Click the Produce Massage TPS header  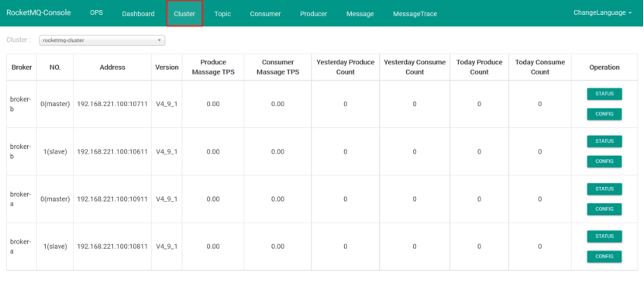pyautogui.click(x=213, y=67)
